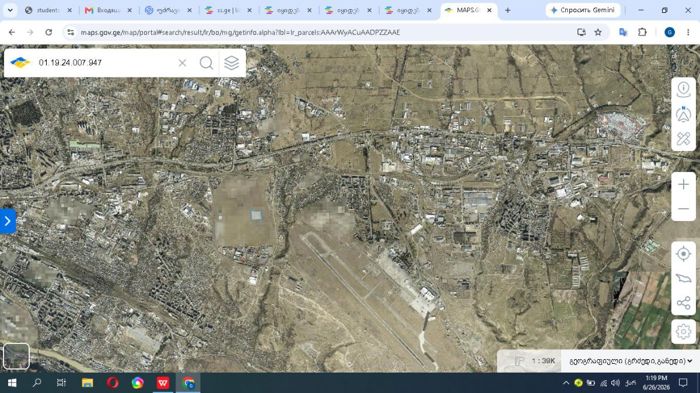Click the browser back arrow

point(12,32)
